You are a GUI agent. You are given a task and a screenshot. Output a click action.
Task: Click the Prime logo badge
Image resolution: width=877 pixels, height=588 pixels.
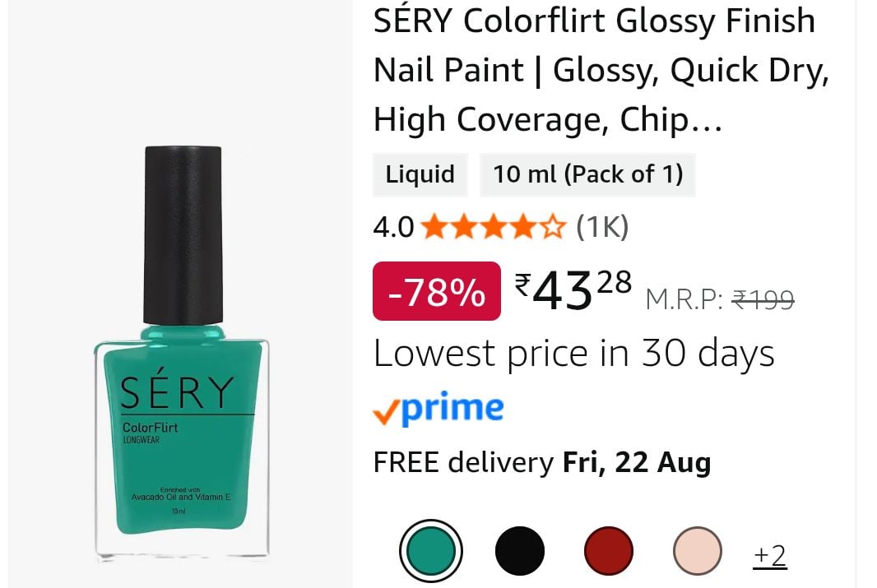pos(438,409)
